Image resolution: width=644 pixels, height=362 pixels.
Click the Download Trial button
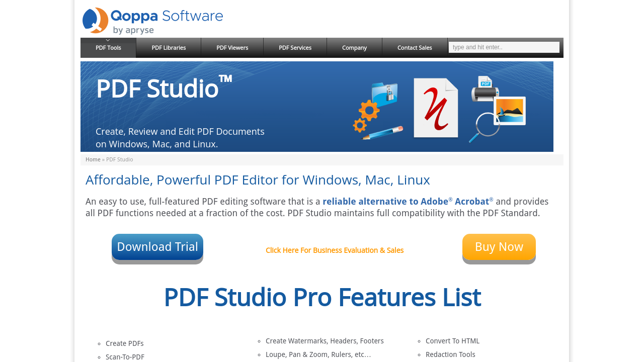pos(157,247)
